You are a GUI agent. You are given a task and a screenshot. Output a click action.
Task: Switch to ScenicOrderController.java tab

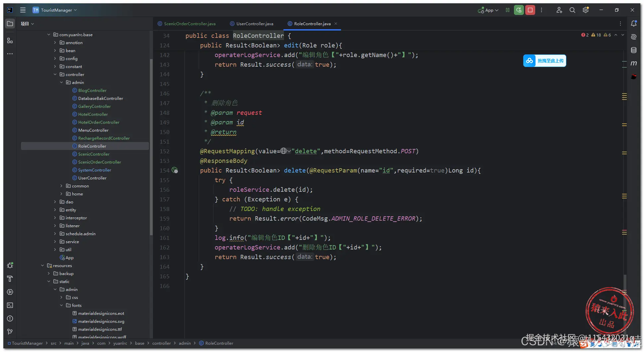pos(187,24)
